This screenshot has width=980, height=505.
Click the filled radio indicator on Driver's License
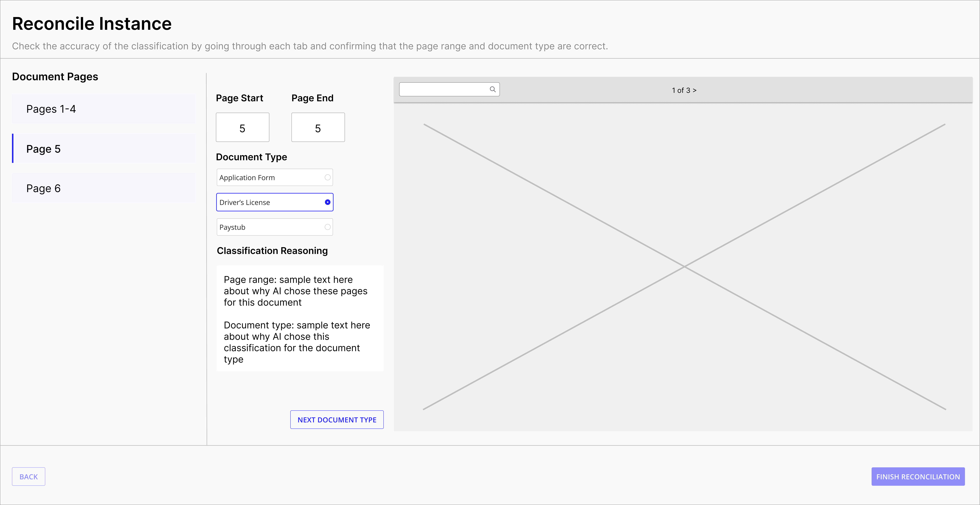(x=327, y=202)
